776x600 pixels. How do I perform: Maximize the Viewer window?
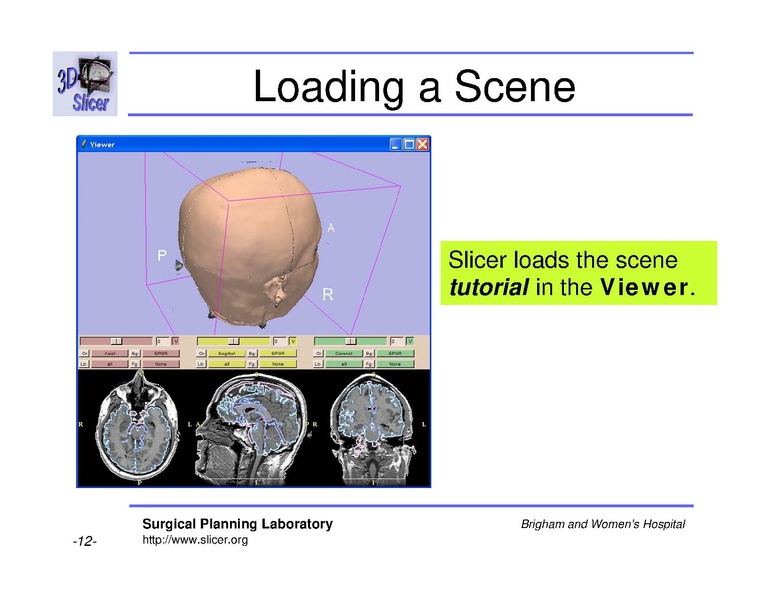[409, 144]
